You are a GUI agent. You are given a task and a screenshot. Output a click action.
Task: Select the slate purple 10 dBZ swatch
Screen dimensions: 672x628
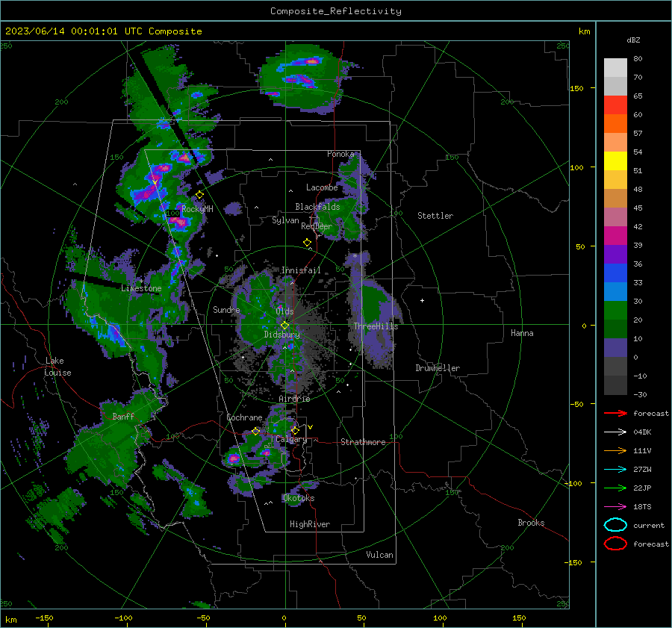615,348
